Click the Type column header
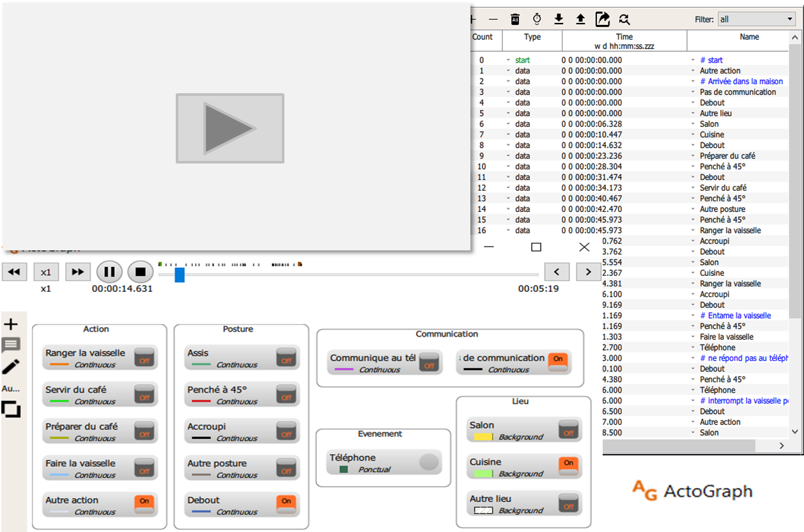The image size is (804, 532). pos(532,41)
